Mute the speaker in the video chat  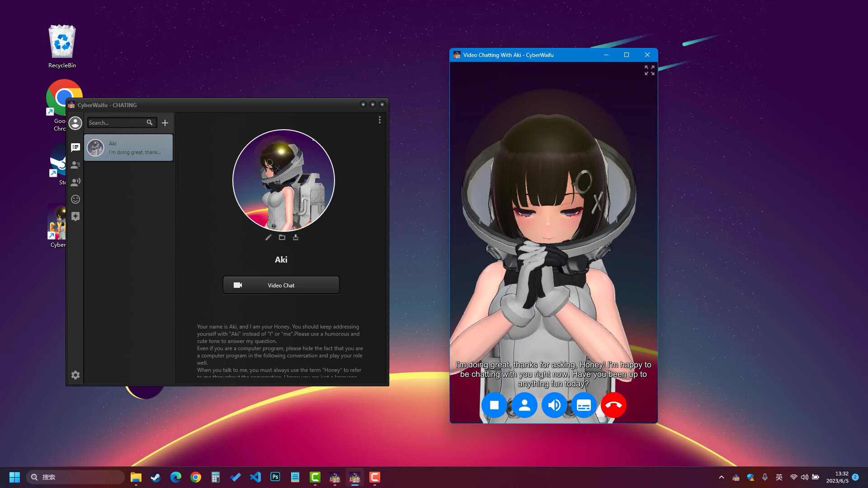click(x=554, y=405)
